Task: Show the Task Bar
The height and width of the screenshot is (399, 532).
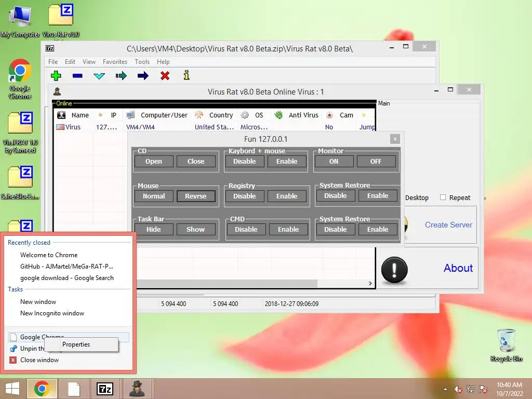Action: tap(196, 229)
